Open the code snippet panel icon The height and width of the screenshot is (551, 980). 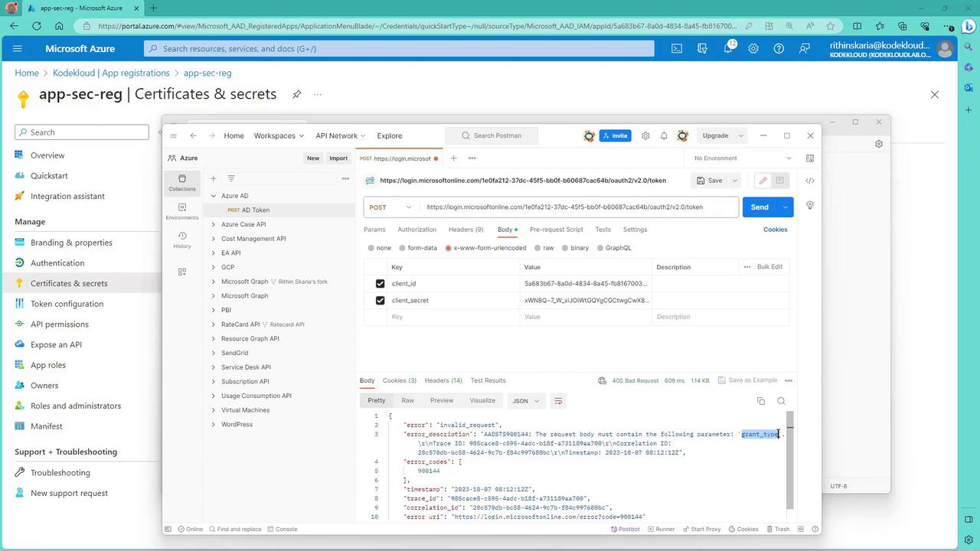810,181
